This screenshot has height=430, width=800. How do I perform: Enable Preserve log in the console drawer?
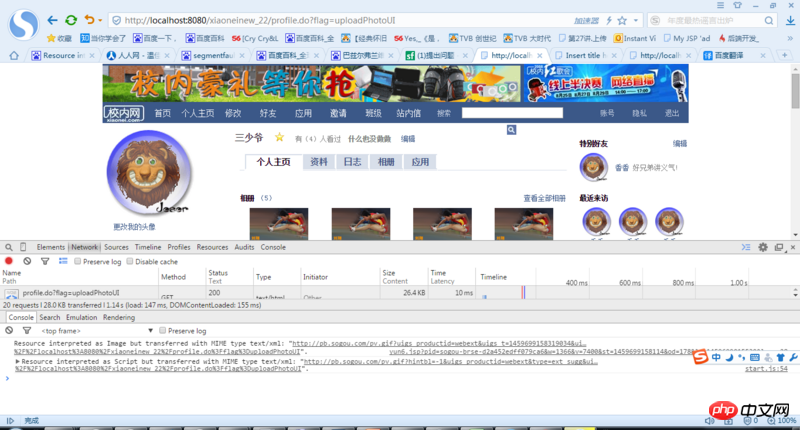coord(162,331)
